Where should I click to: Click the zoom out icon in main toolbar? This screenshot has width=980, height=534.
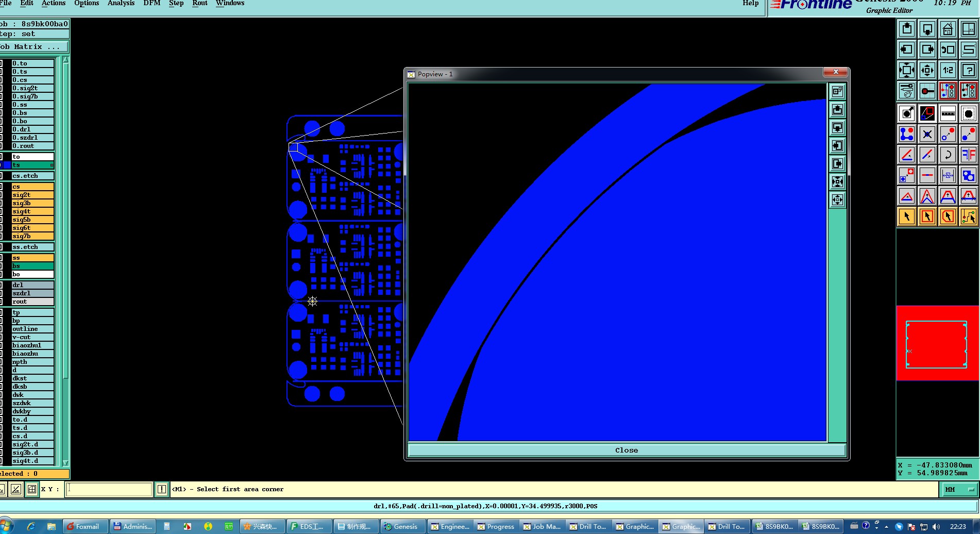[927, 70]
